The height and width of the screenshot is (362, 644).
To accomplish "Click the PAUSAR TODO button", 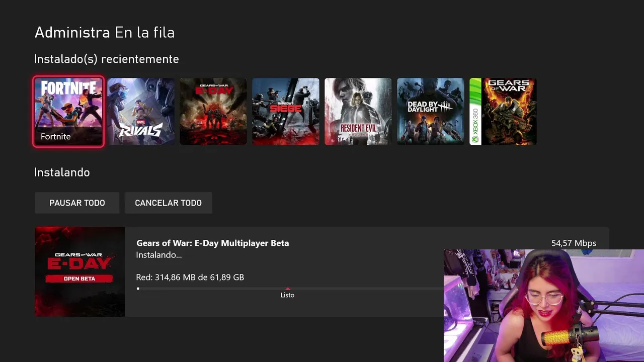I will (77, 203).
